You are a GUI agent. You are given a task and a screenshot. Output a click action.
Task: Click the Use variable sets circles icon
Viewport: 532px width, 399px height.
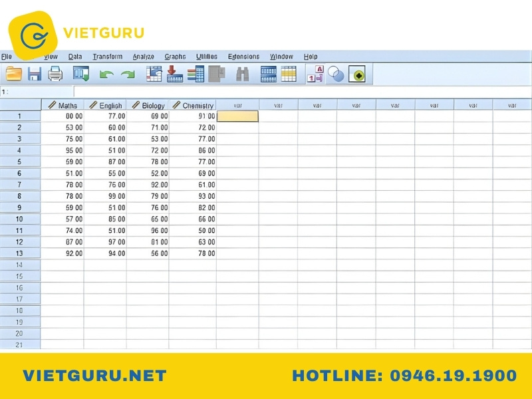click(336, 74)
